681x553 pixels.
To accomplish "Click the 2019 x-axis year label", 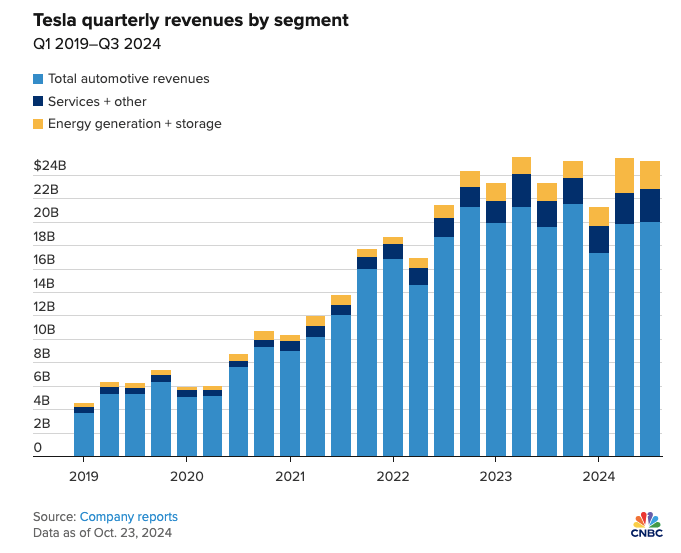I will pyautogui.click(x=84, y=477).
